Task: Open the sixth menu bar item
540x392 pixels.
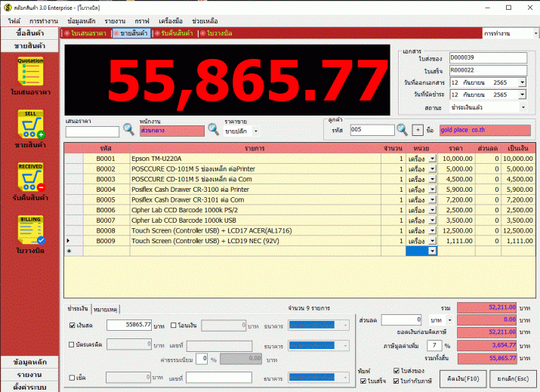Action: tap(171, 21)
